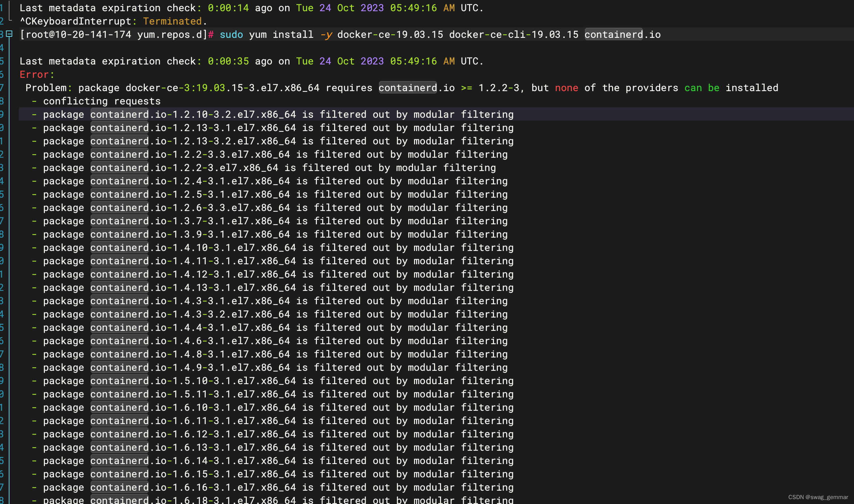Click the containerd.io-1.4.13-3.1 package entry

(194, 287)
